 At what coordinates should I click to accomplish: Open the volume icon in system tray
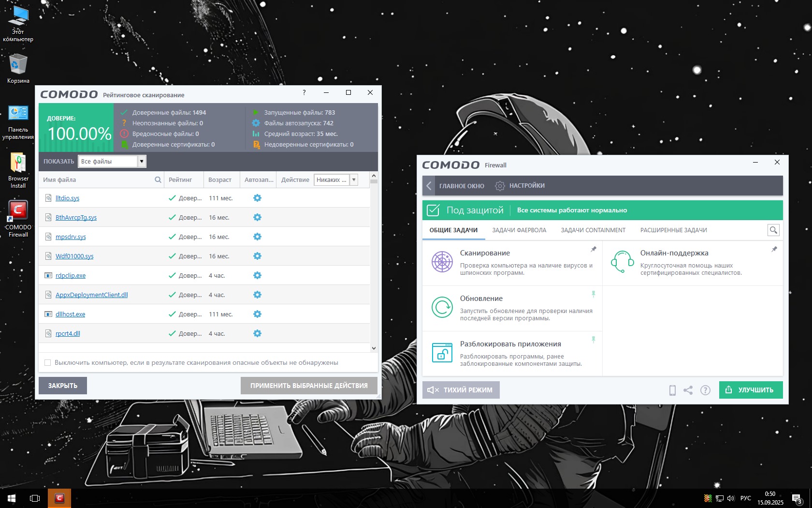(730, 498)
